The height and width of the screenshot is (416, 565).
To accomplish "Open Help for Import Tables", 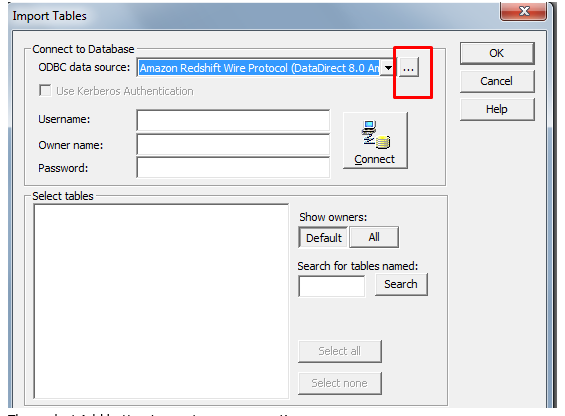I will pos(497,109).
